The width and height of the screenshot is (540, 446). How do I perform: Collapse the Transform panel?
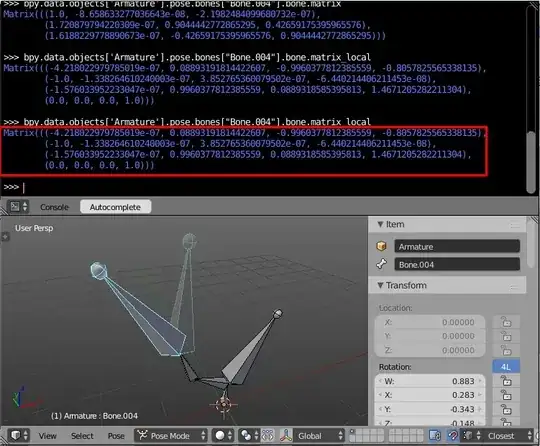pos(380,285)
